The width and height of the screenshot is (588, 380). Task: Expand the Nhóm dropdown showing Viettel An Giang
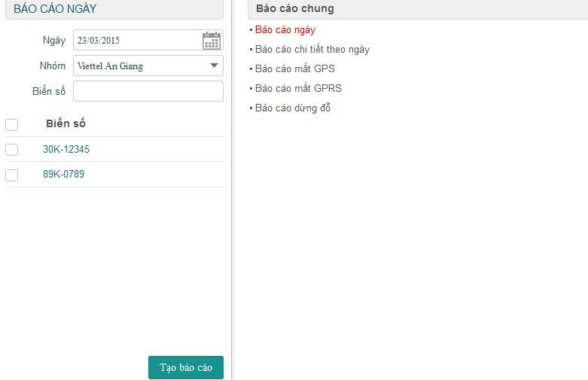(x=148, y=65)
